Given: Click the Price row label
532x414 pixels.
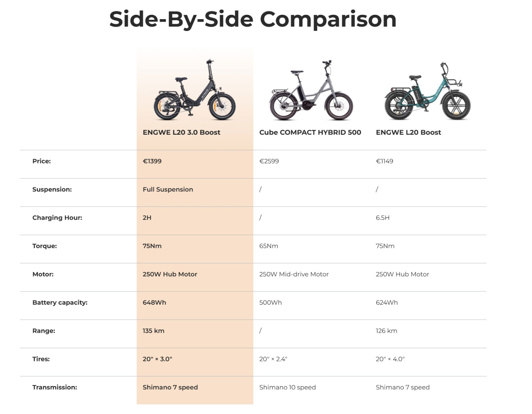Looking at the screenshot, I should click(42, 161).
